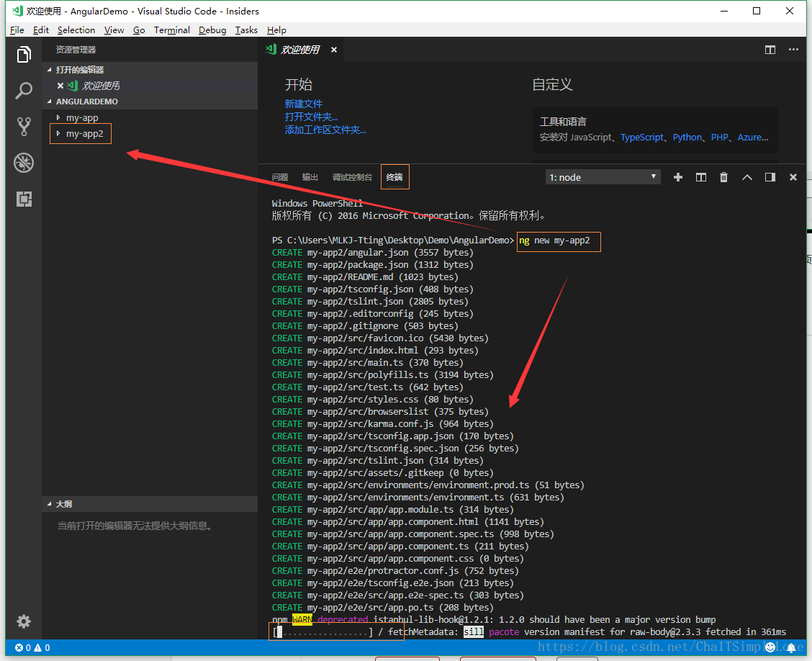This screenshot has height=661, width=812.
Task: Select the 欢迎使用 editor tab
Action: [300, 50]
